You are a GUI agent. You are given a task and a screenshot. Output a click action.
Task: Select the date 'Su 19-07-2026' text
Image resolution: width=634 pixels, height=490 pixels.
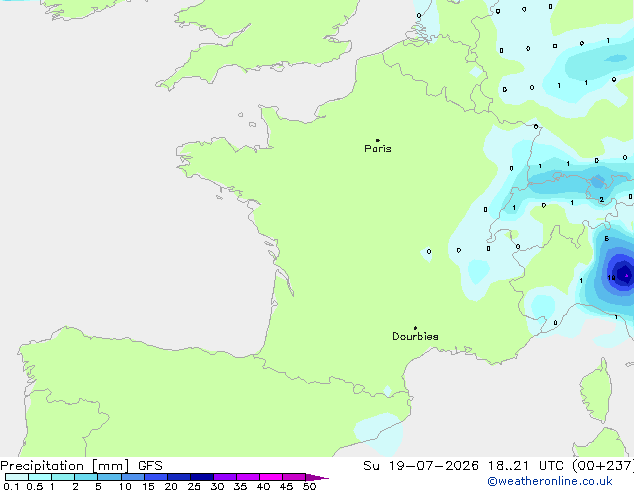tap(421, 466)
